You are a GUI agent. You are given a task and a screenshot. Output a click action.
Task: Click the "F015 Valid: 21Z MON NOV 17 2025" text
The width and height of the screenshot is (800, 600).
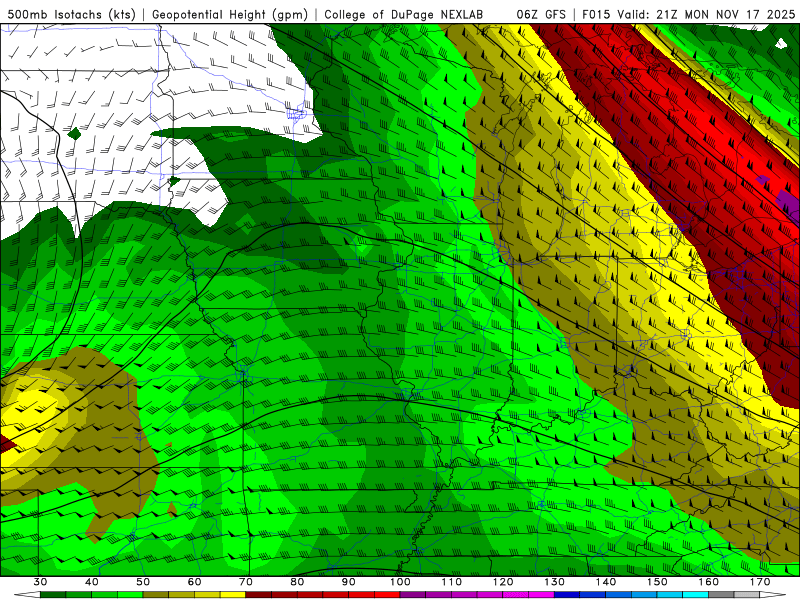688,14
